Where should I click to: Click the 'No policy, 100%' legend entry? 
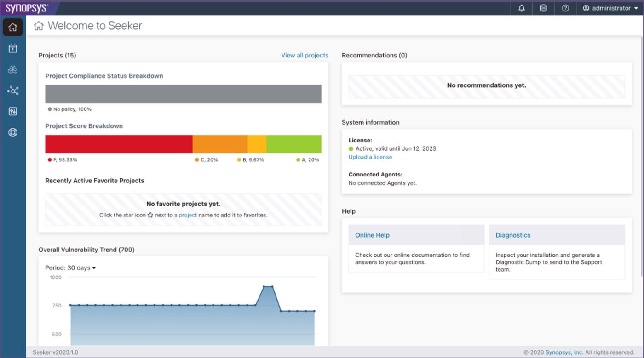coord(69,109)
